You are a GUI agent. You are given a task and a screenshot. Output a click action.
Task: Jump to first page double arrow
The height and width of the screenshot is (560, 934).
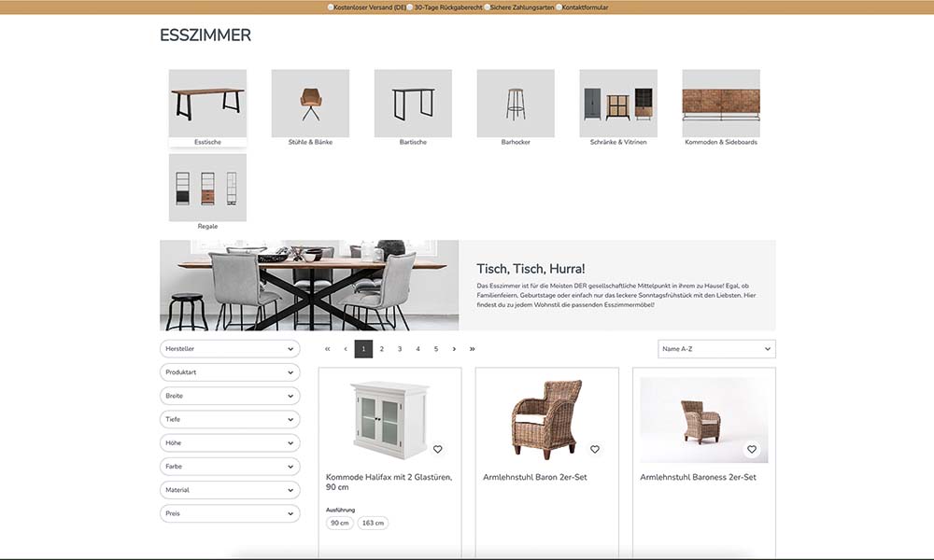[327, 349]
